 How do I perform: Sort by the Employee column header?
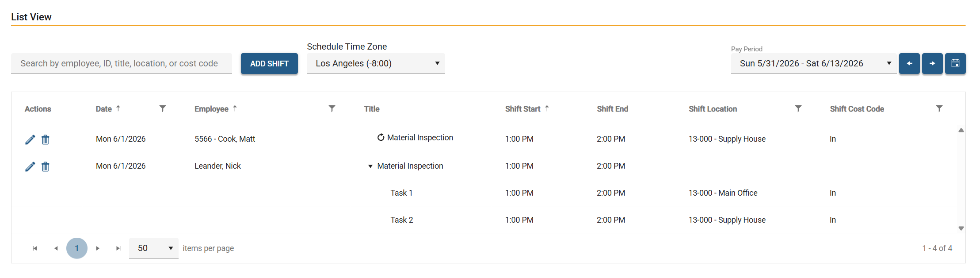[x=211, y=109]
